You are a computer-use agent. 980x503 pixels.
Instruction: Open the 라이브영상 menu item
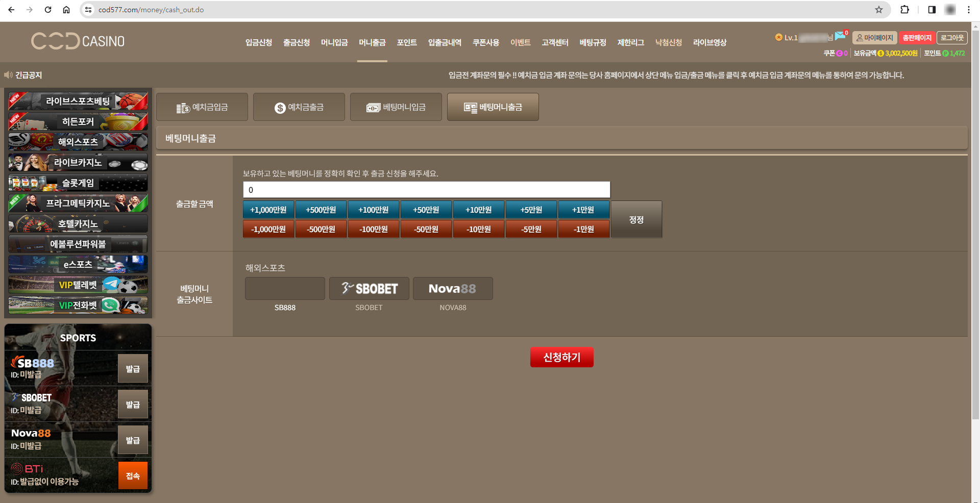[x=709, y=42]
